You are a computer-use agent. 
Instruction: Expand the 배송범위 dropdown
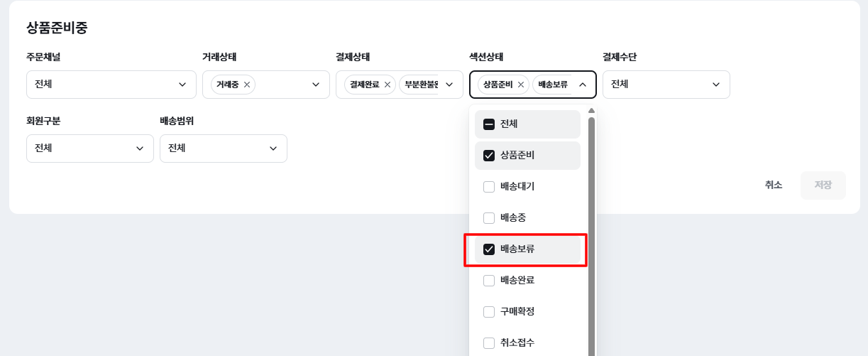pyautogui.click(x=223, y=149)
